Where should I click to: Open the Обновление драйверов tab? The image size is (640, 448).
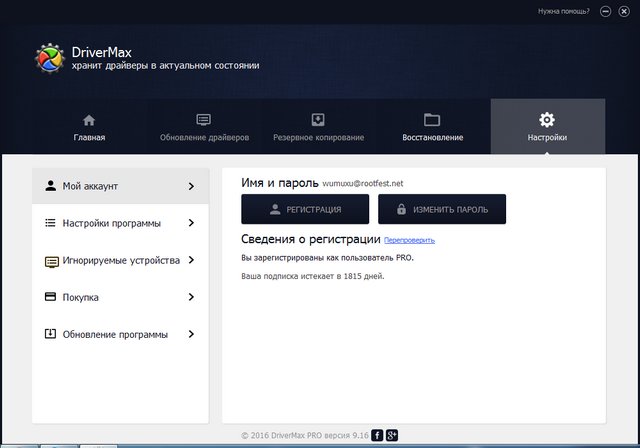point(204,127)
